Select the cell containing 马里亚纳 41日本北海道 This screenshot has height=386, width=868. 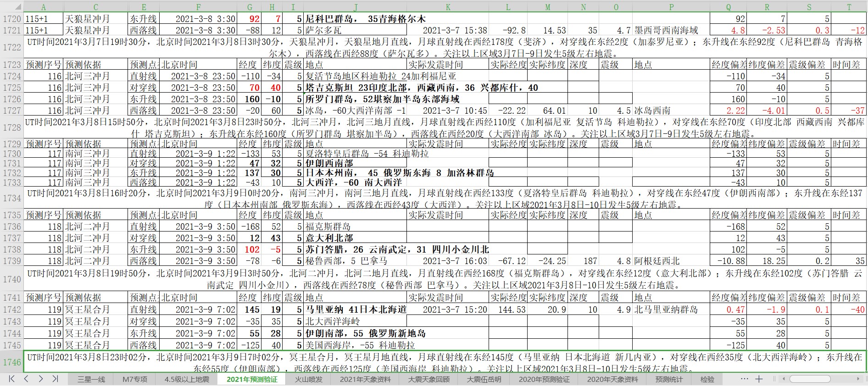tap(356, 309)
